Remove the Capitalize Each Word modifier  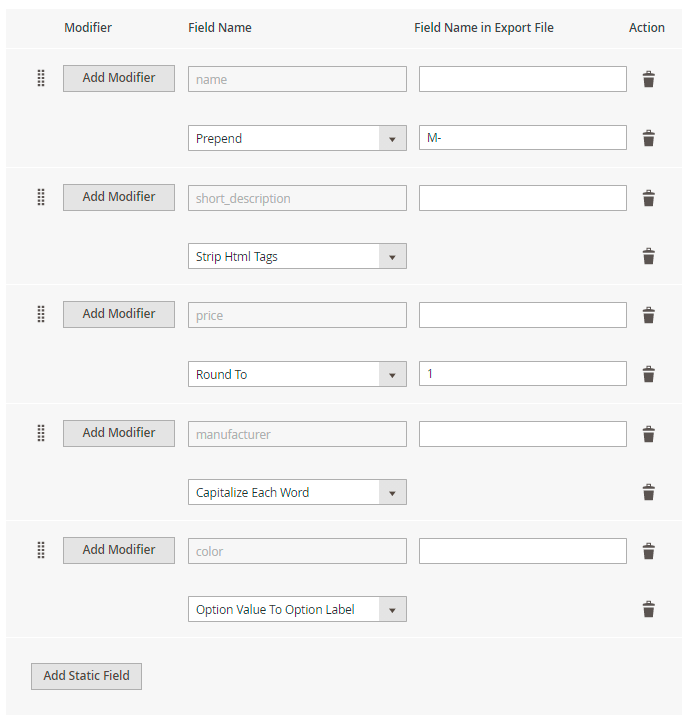point(648,492)
